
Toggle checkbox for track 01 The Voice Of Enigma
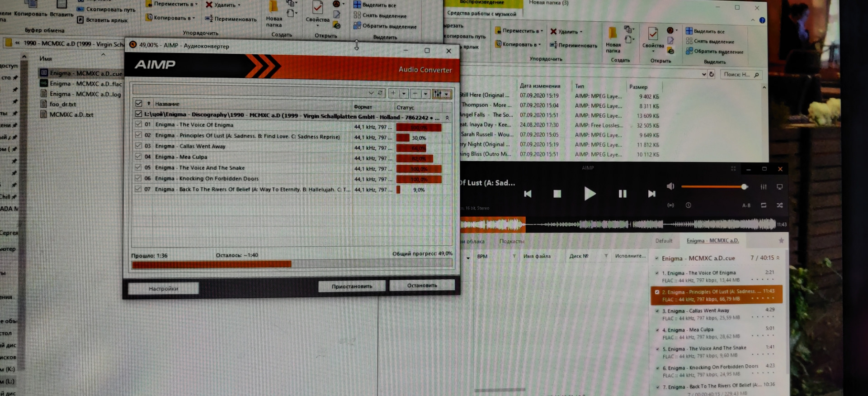138,124
